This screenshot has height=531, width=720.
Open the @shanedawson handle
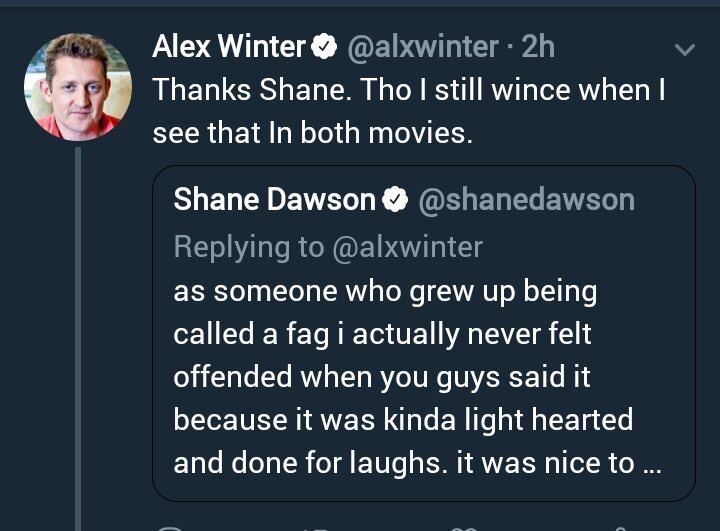[525, 200]
